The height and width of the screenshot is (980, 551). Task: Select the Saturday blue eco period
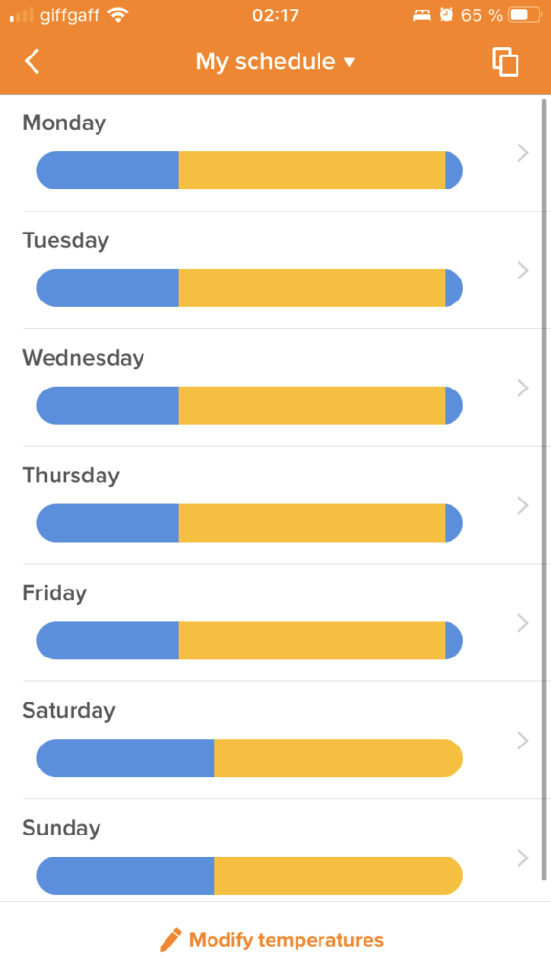125,758
